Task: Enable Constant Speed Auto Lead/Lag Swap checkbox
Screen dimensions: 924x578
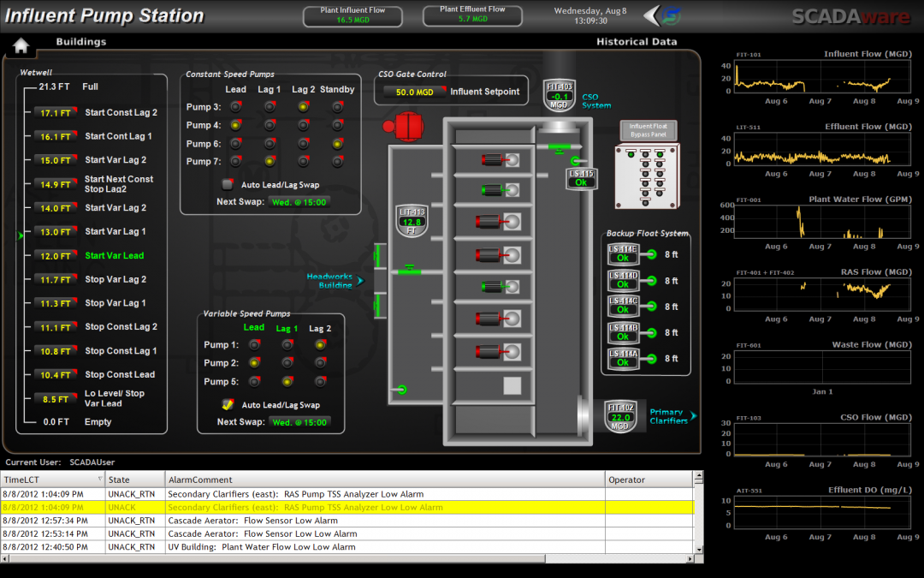Action: coord(228,184)
